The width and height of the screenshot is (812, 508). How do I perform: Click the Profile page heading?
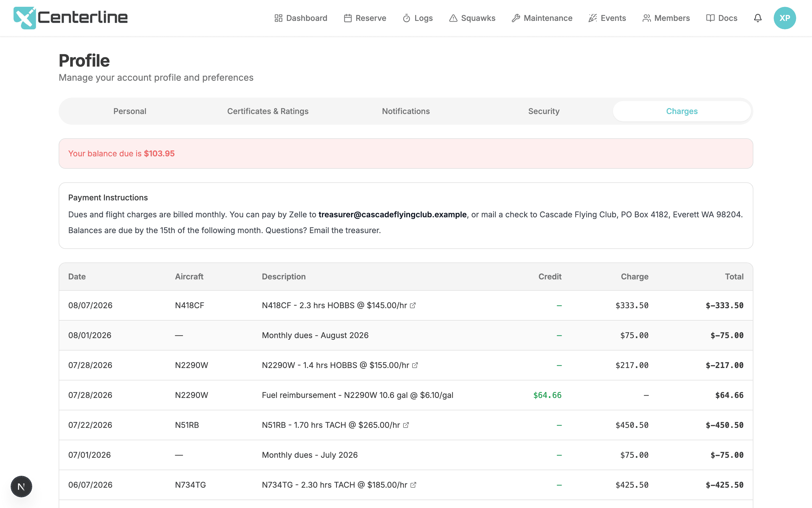[84, 60]
